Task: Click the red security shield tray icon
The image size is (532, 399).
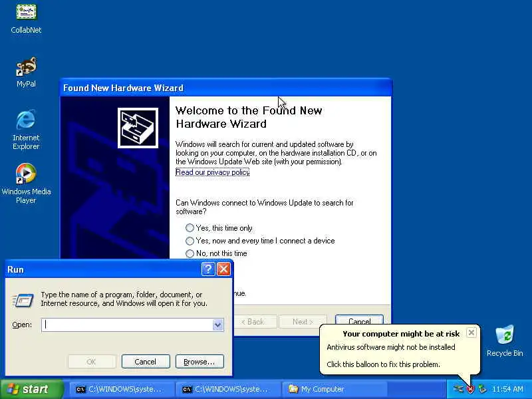Action: (470, 389)
